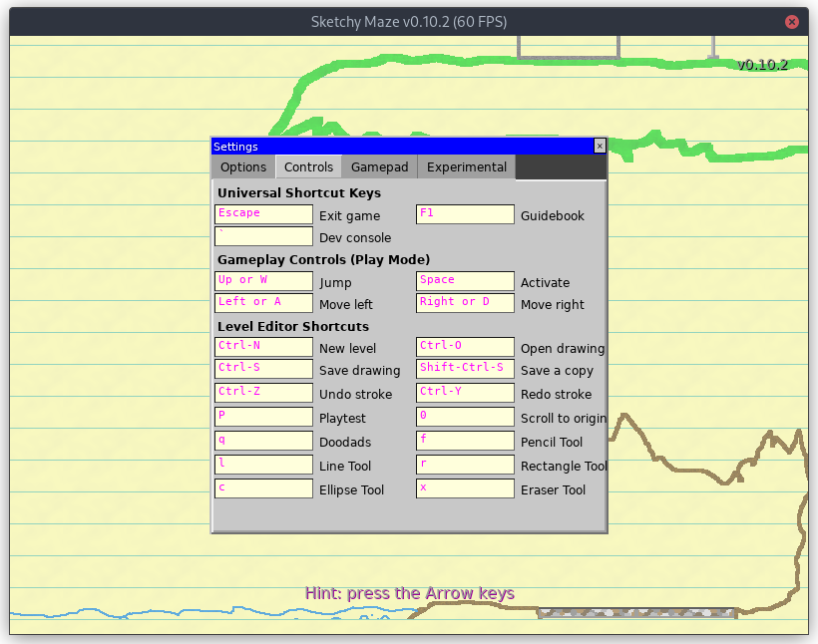Open the Gamepad tab
Viewport: 818px width, 644px height.
[x=379, y=167]
